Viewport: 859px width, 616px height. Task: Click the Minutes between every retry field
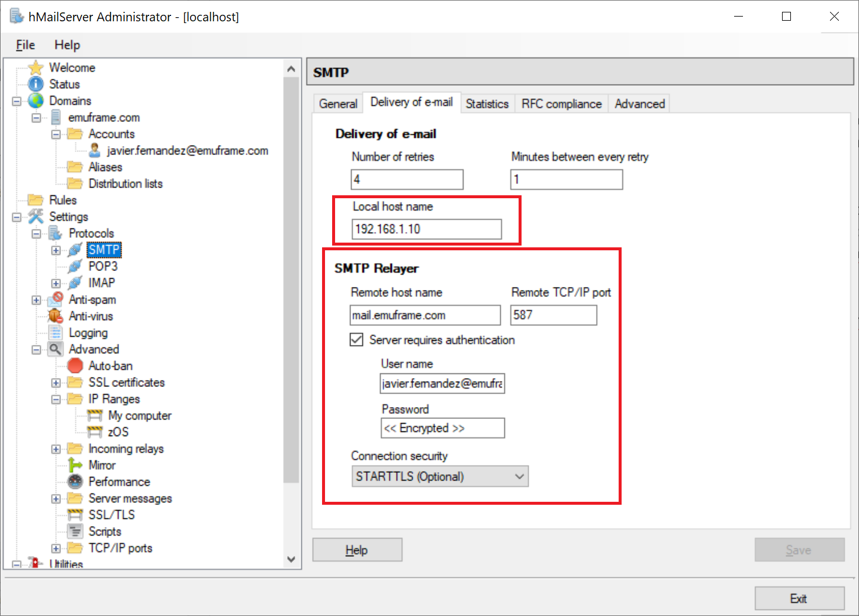click(x=567, y=179)
